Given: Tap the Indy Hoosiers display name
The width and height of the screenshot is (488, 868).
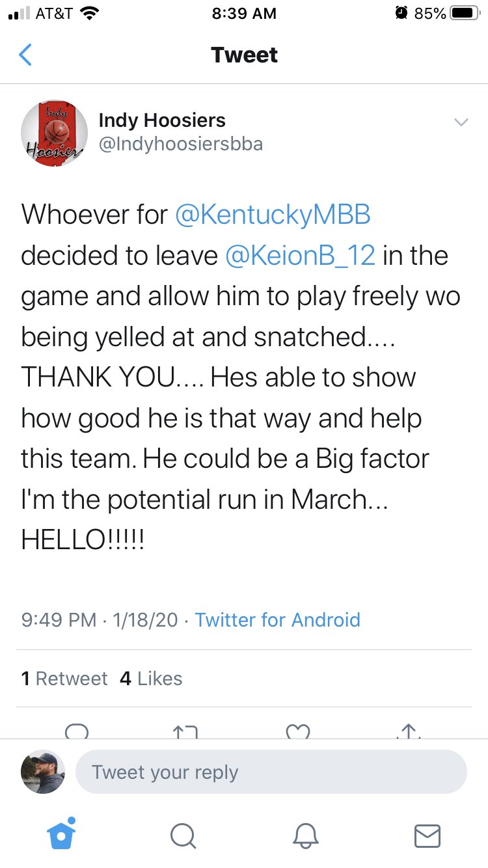Looking at the screenshot, I should [162, 120].
